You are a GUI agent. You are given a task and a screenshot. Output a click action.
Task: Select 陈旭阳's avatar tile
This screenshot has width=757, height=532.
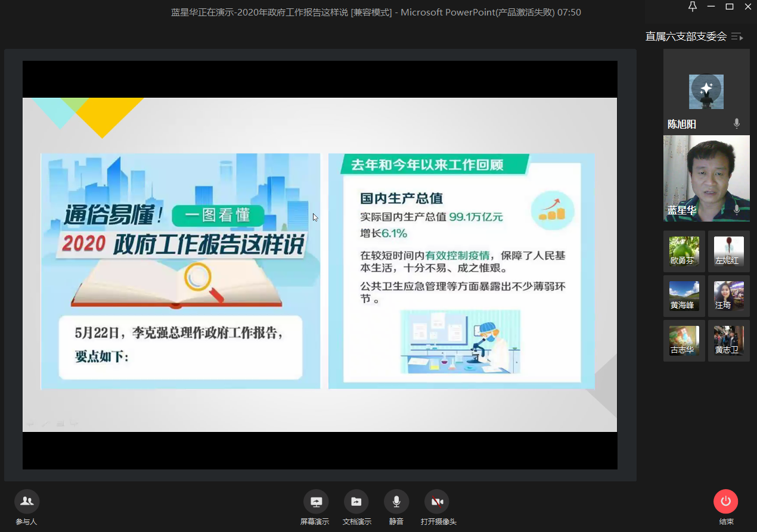click(706, 92)
